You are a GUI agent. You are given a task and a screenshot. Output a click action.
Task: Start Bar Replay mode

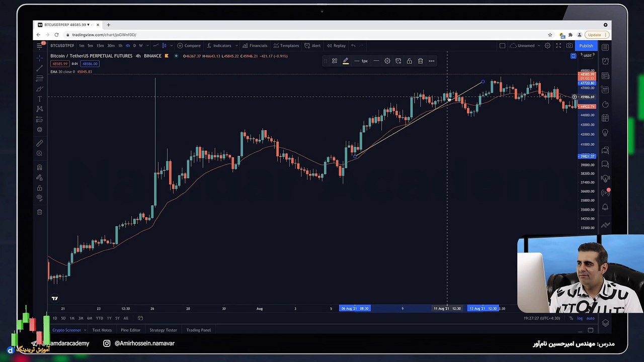click(x=336, y=46)
